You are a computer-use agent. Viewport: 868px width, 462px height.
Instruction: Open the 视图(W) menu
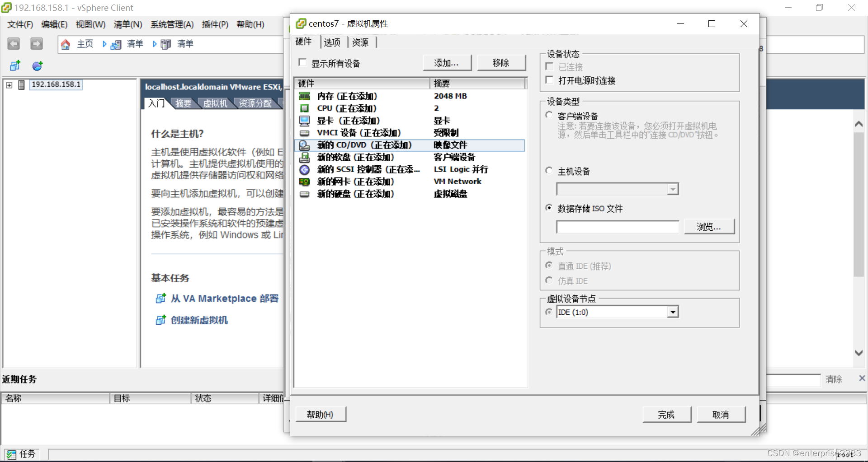tap(90, 24)
